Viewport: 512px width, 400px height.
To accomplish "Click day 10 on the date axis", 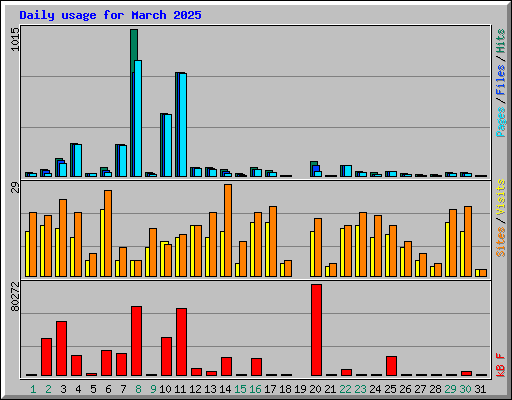I will coord(165,389).
